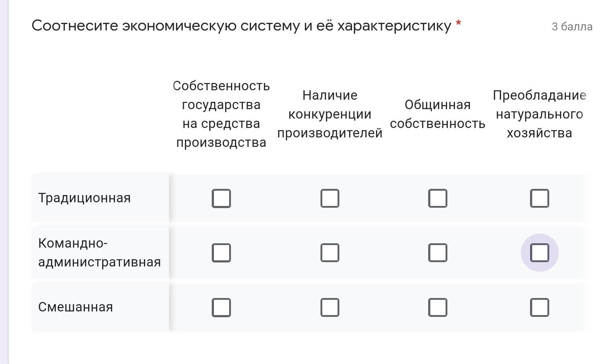Click the Наличие конкуренции производителей column header
The width and height of the screenshot is (608, 364).
[330, 114]
